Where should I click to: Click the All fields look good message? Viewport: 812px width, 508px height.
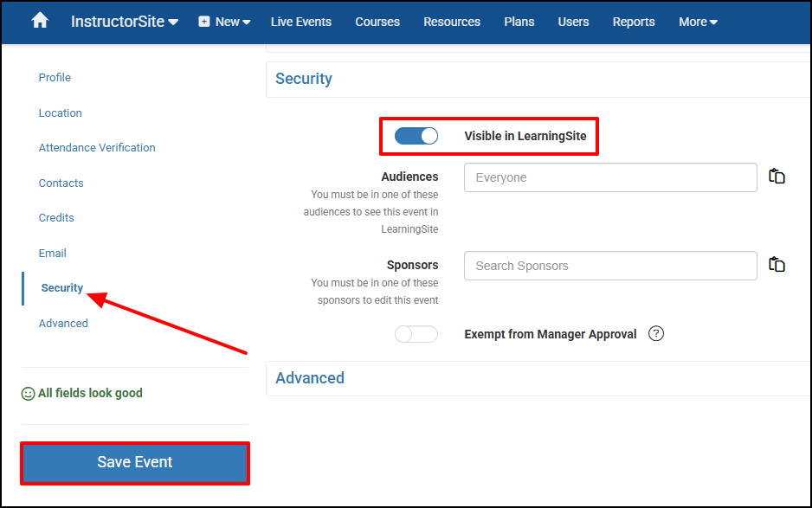(x=90, y=393)
